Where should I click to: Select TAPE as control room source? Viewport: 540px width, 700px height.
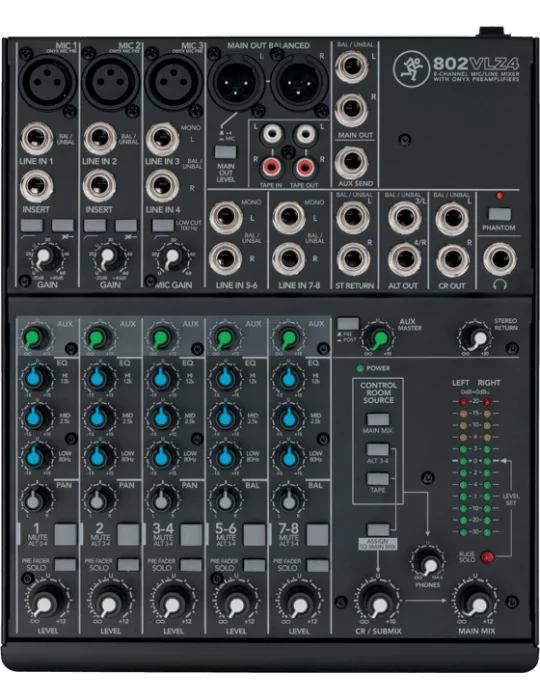[x=378, y=479]
